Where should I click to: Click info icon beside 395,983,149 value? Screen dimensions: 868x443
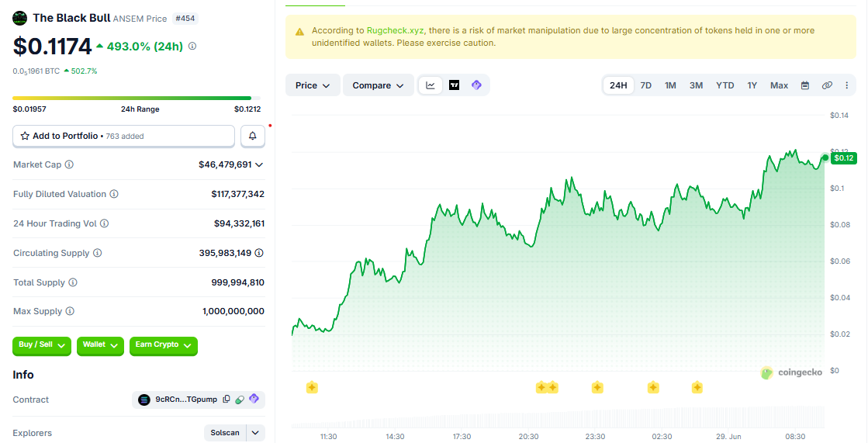[x=259, y=252]
